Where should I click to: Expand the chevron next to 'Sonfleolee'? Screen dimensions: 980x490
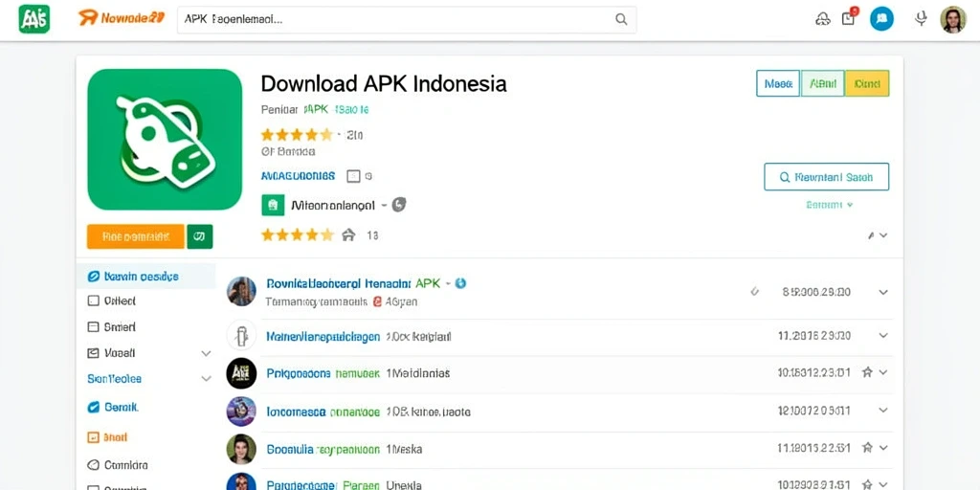(x=206, y=379)
